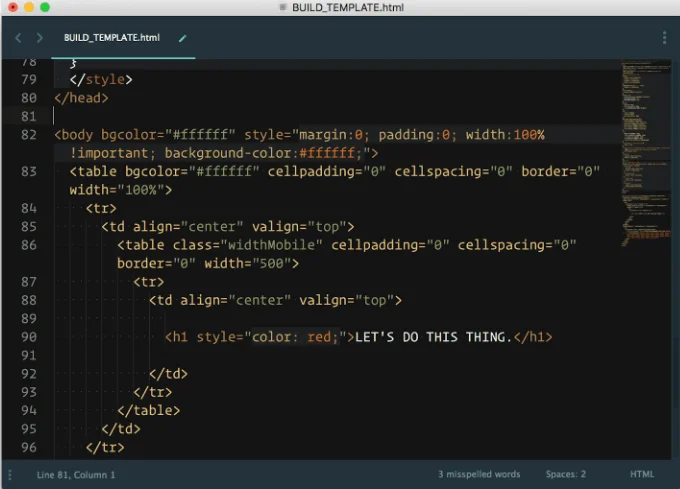
Task: Go forward with the right tab arrow
Action: [x=39, y=38]
